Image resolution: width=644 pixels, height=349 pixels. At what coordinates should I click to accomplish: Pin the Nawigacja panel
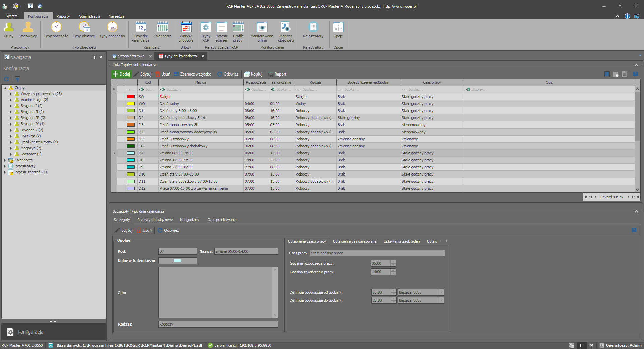(x=94, y=57)
